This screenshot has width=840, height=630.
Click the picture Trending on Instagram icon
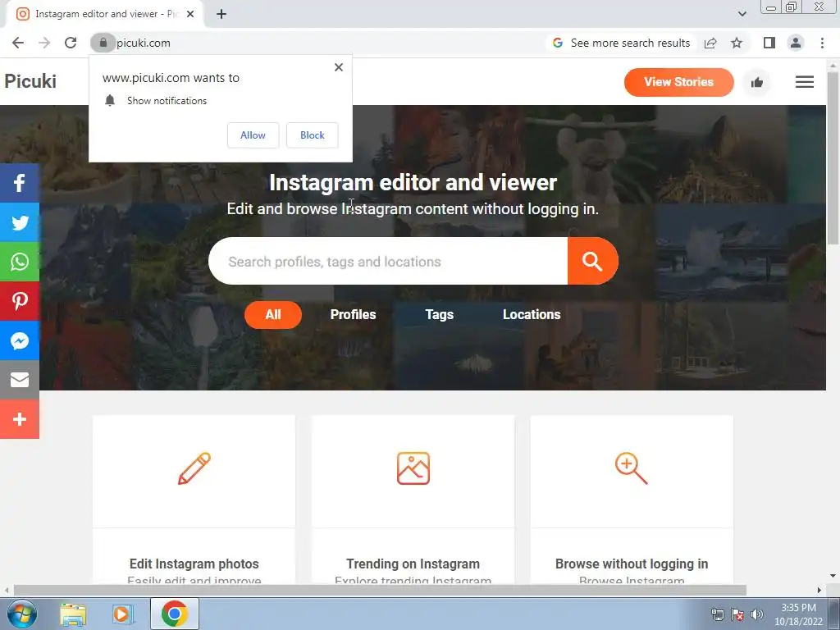(413, 468)
